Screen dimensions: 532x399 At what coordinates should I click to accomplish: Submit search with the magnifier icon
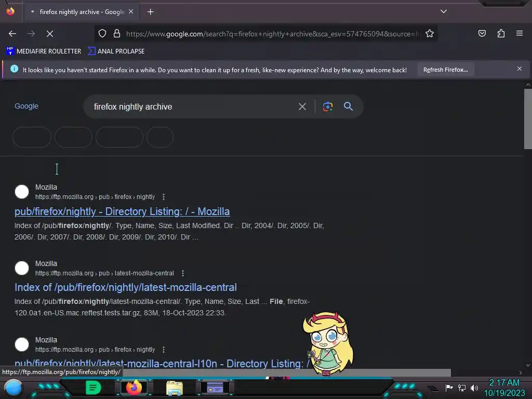click(x=348, y=107)
